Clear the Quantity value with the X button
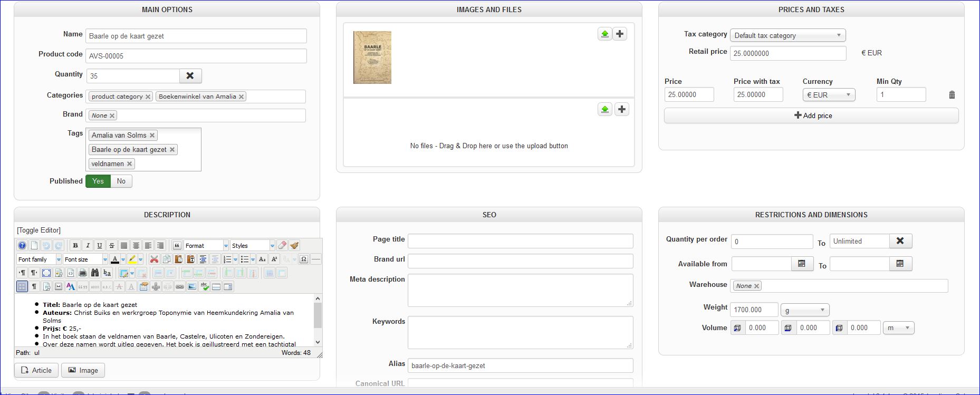The width and height of the screenshot is (980, 395). tap(190, 76)
